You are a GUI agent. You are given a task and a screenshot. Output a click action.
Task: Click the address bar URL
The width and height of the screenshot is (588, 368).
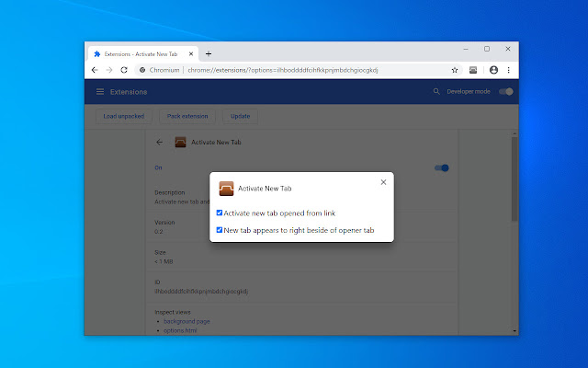click(x=283, y=70)
